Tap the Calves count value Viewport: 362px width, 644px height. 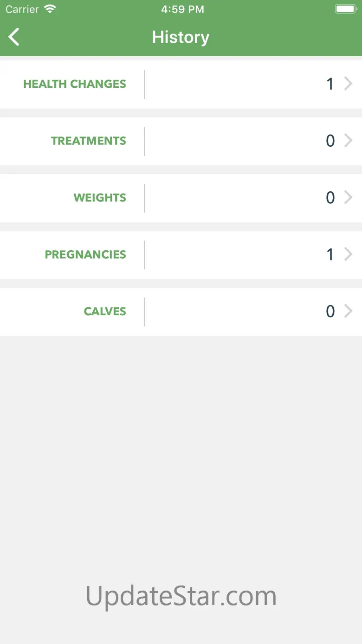(x=330, y=311)
